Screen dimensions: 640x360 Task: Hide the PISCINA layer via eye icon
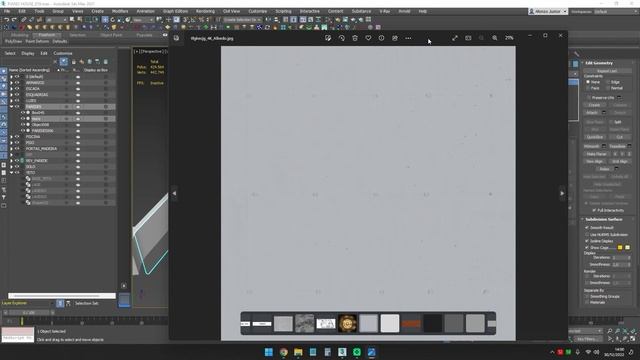point(17,137)
